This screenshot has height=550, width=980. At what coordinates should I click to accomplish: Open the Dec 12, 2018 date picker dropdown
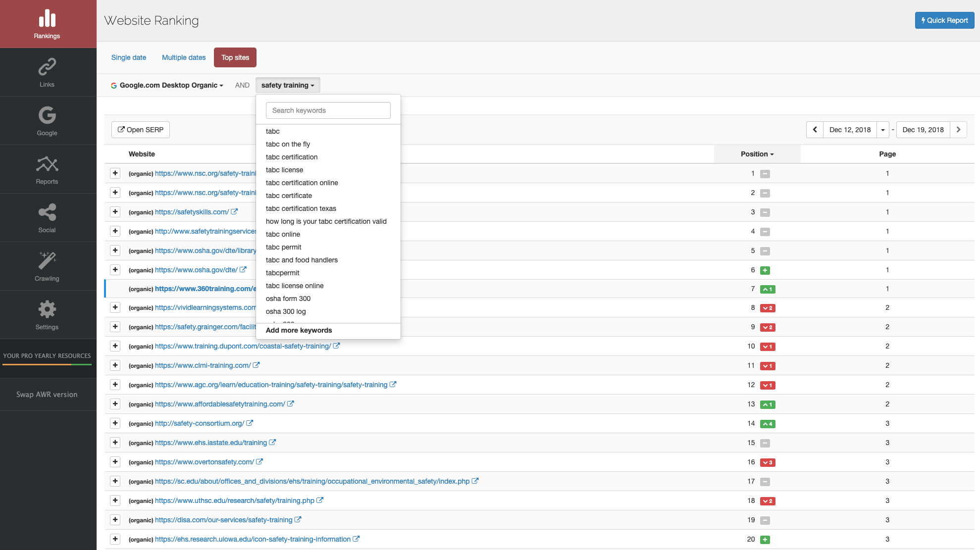tap(883, 129)
